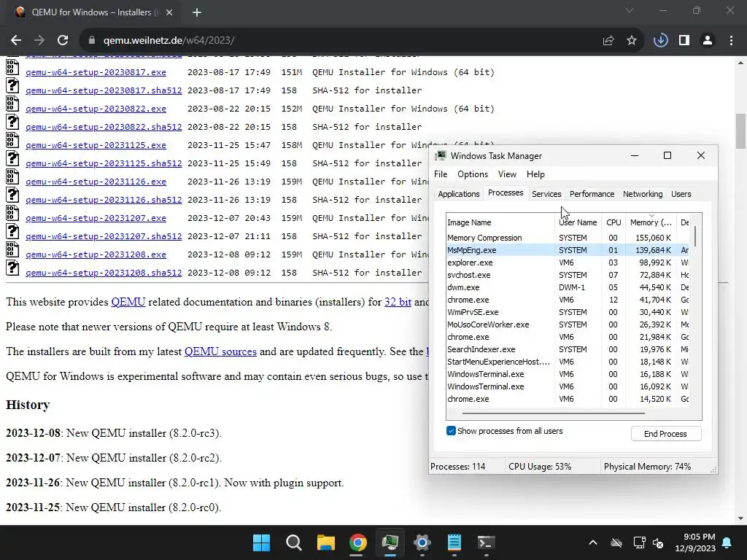Follow the 32 bit link
This screenshot has height=560, width=747.
[x=398, y=302]
